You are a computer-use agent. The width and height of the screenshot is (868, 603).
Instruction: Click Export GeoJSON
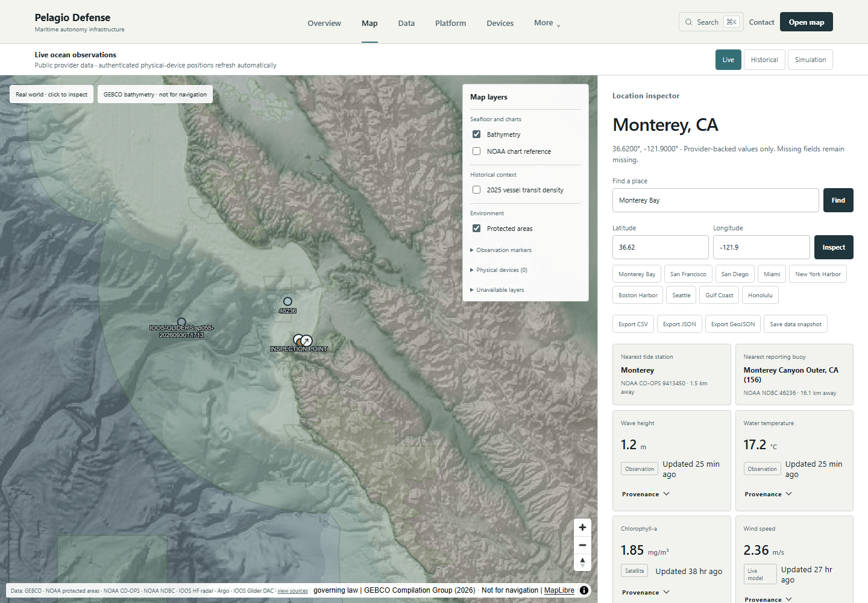733,324
